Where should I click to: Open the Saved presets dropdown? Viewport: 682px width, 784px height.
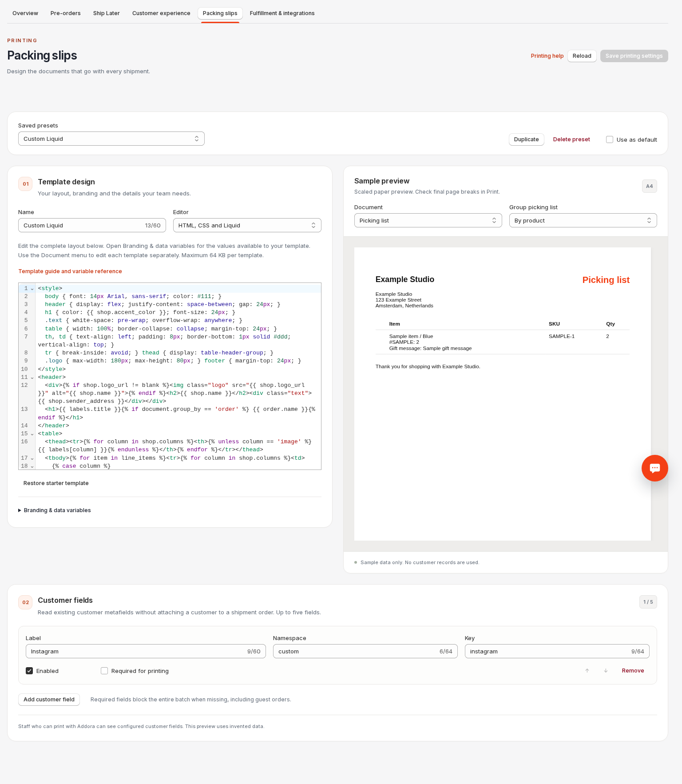point(111,139)
